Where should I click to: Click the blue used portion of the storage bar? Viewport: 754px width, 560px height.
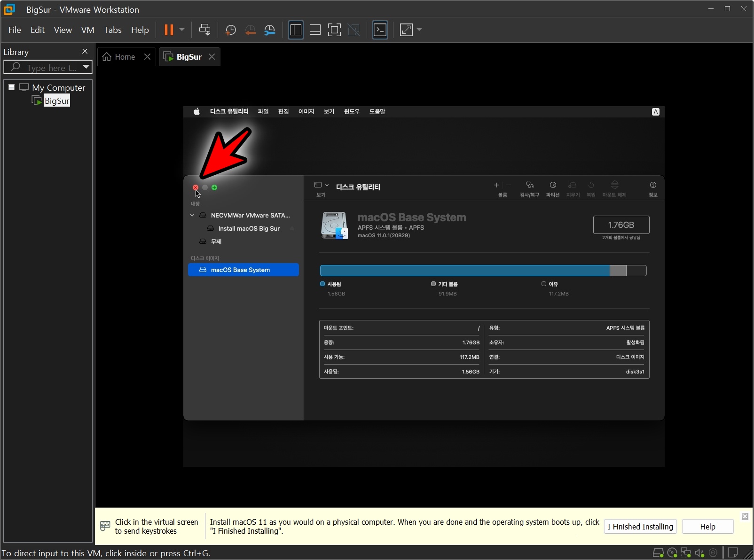(x=465, y=271)
